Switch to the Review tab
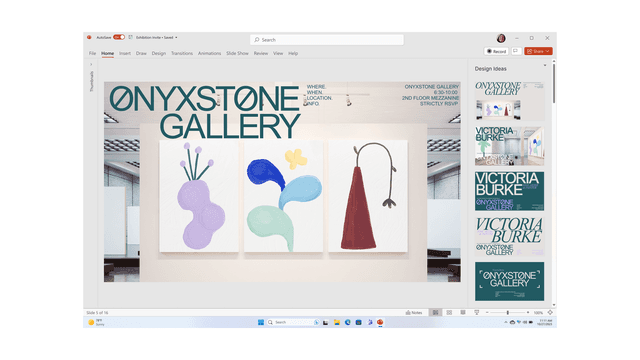 click(x=261, y=53)
